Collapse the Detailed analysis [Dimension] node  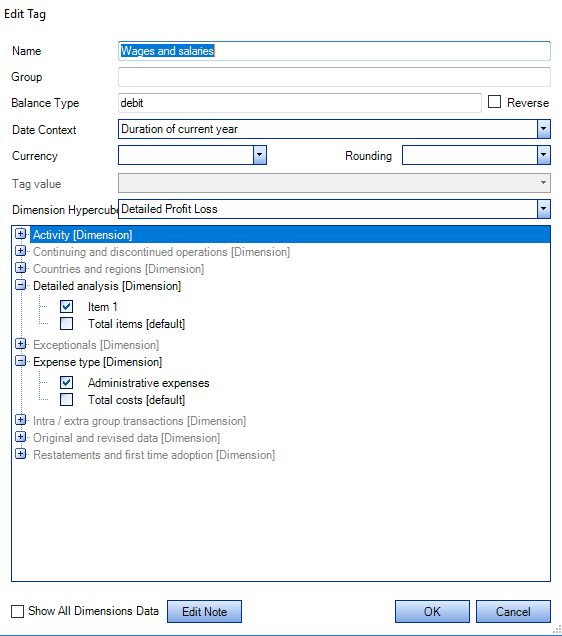[x=20, y=285]
